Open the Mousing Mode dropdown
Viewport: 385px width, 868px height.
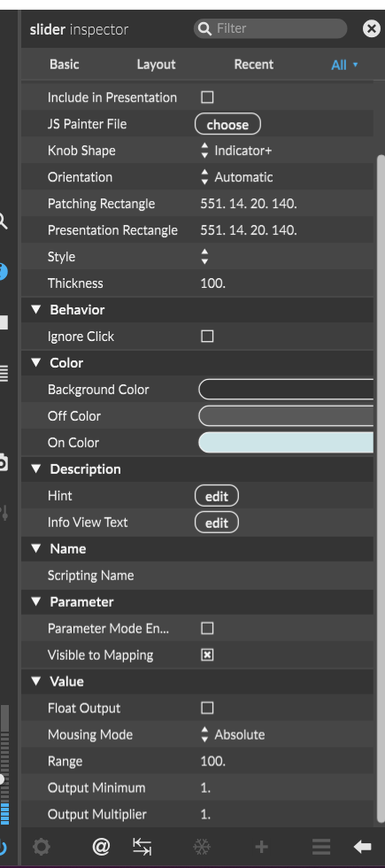tap(232, 734)
